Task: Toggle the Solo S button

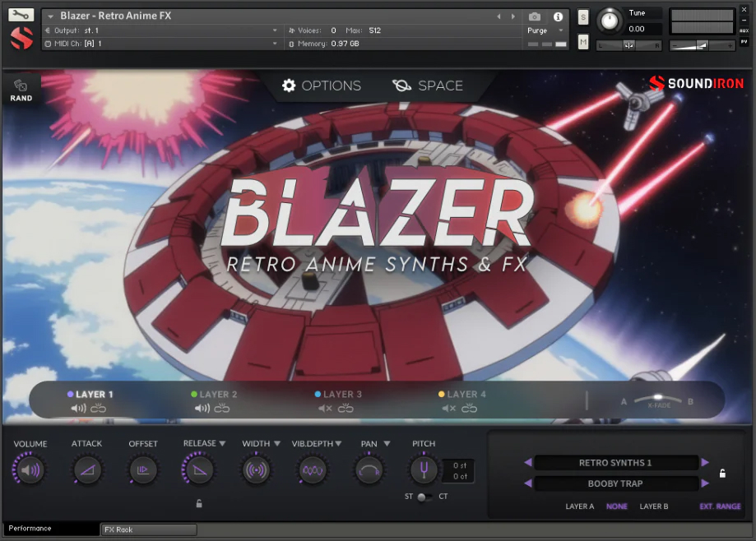Action: tap(583, 17)
